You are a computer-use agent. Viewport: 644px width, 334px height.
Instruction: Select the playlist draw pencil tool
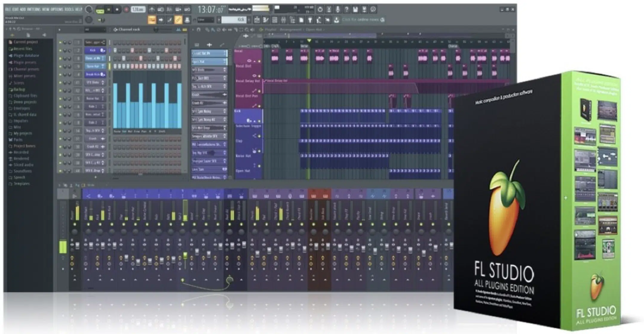[207, 30]
